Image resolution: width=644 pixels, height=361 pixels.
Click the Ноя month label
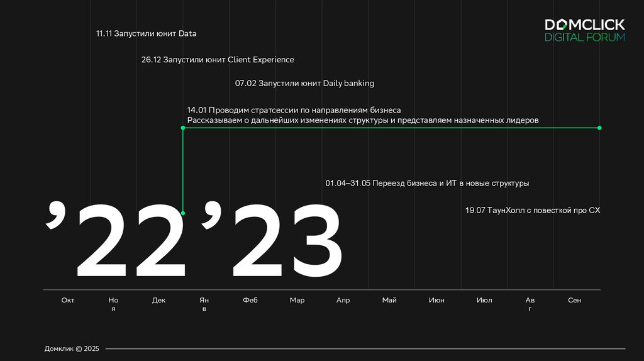click(113, 304)
